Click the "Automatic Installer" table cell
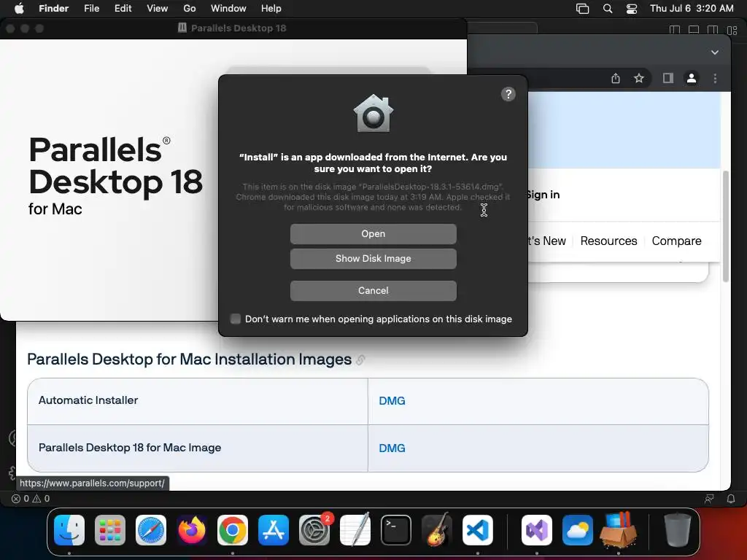Screen dimensions: 747x560 (x=198, y=401)
